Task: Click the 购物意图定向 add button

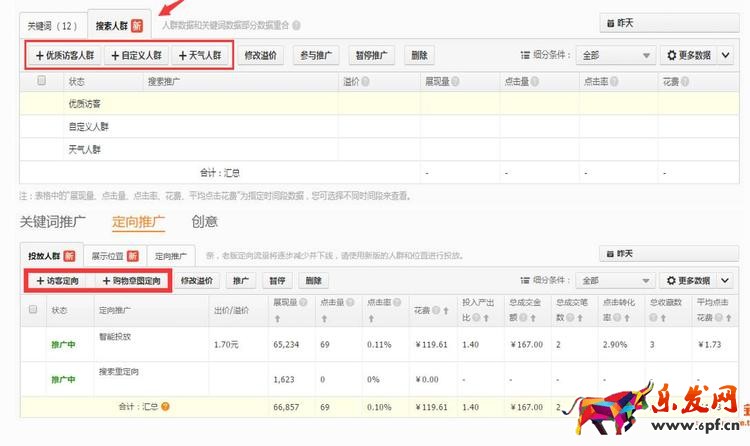Action: 131,281
